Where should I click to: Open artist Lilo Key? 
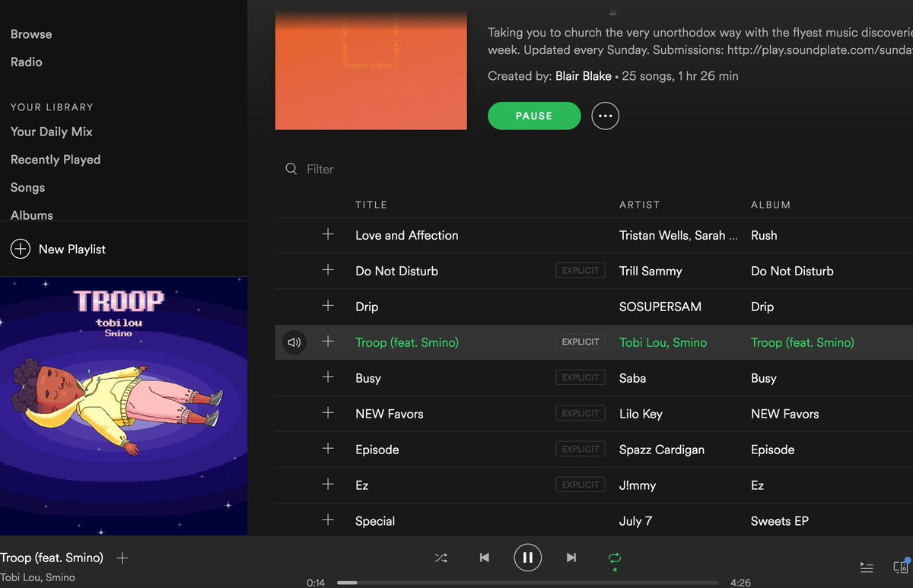[641, 414]
